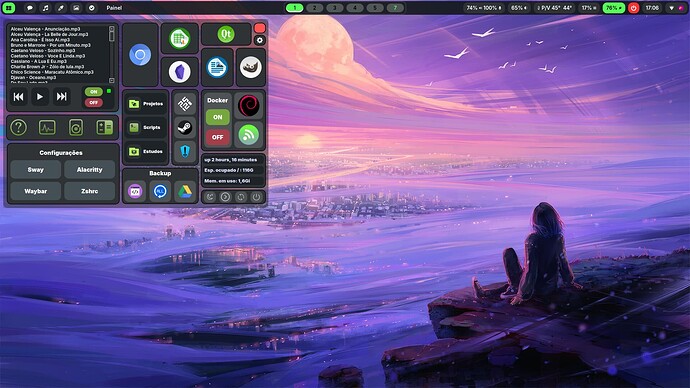Open the Projetos folder
Screen dimensions: 690x388
pyautogui.click(x=146, y=104)
